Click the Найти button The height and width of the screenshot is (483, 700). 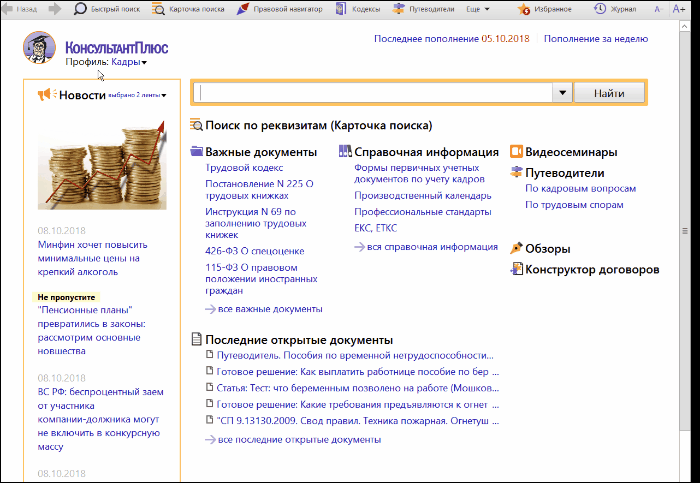(609, 93)
